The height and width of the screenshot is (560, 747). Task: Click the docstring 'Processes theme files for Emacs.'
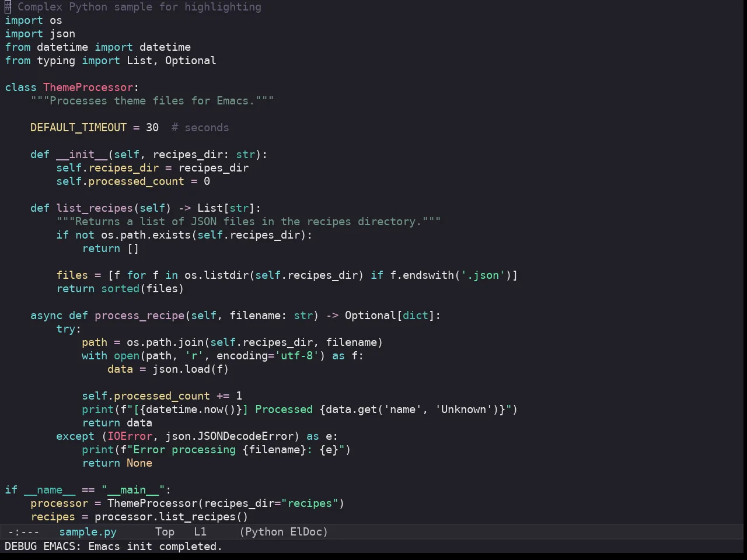pos(152,101)
